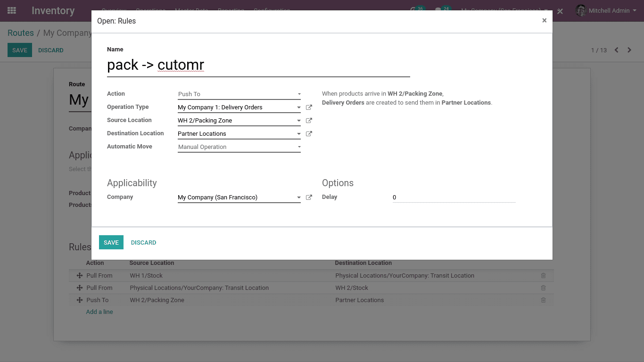The height and width of the screenshot is (362, 644).
Task: Open external link for Source Location
Action: 309,121
